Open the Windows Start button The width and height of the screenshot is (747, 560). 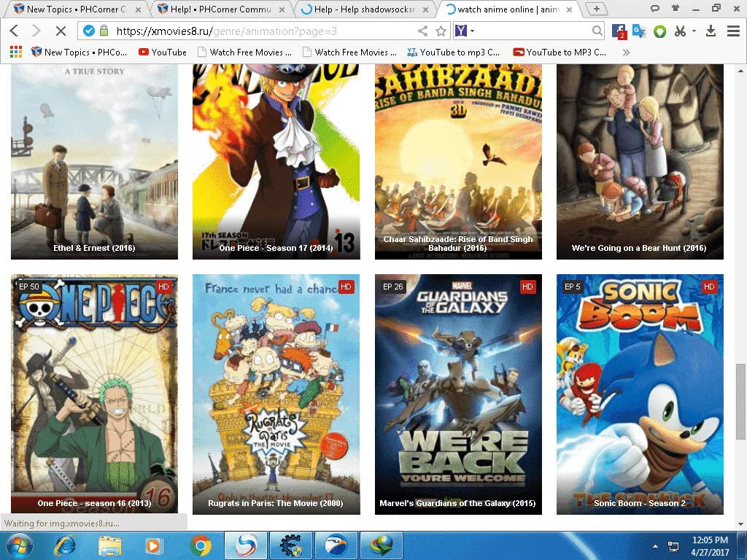click(x=18, y=545)
